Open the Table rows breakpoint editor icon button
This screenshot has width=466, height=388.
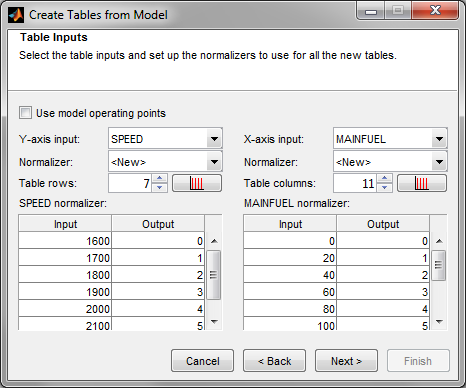(x=197, y=183)
